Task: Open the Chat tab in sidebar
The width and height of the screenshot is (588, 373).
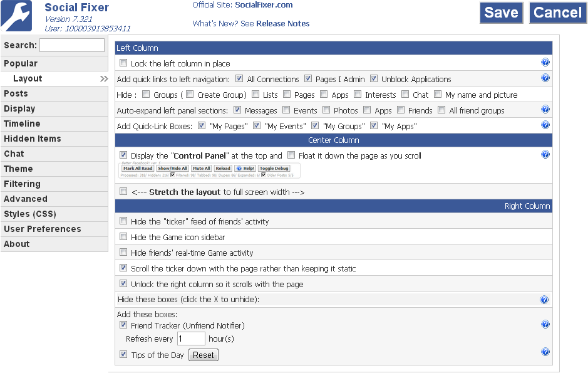Action: pyautogui.click(x=54, y=154)
